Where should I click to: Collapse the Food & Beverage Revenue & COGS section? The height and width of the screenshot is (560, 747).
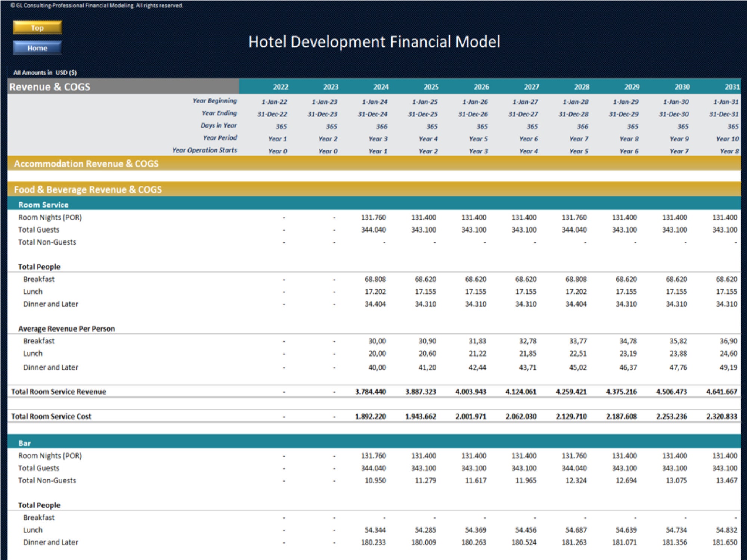pos(88,189)
